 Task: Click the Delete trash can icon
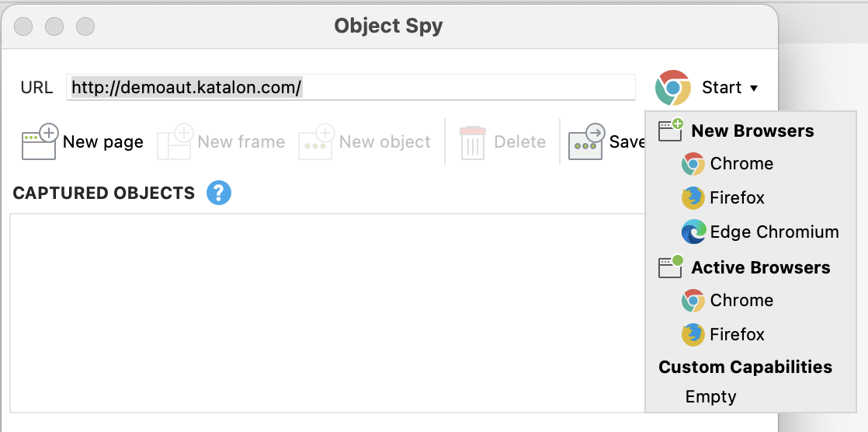[473, 143]
